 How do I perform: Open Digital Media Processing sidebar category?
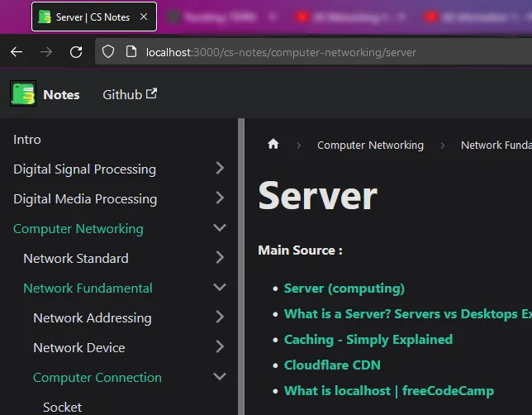click(x=85, y=199)
